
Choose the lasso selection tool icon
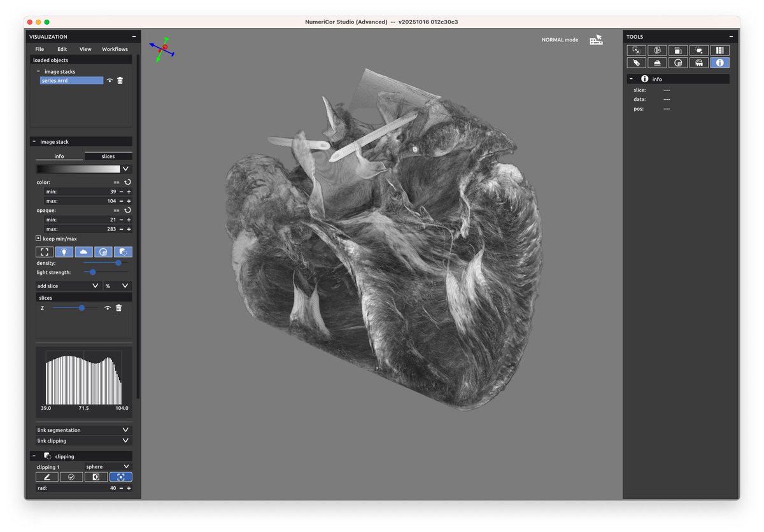click(699, 50)
